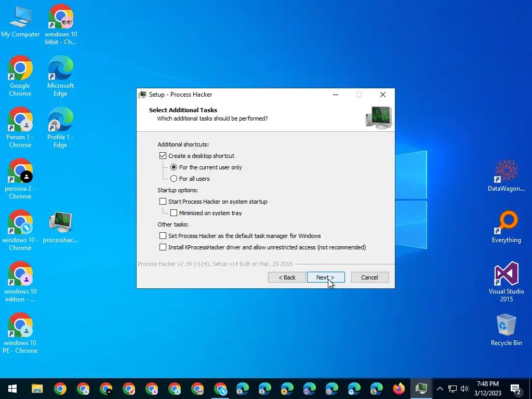Select the For all users radio option
This screenshot has height=399, width=532.
174,179
